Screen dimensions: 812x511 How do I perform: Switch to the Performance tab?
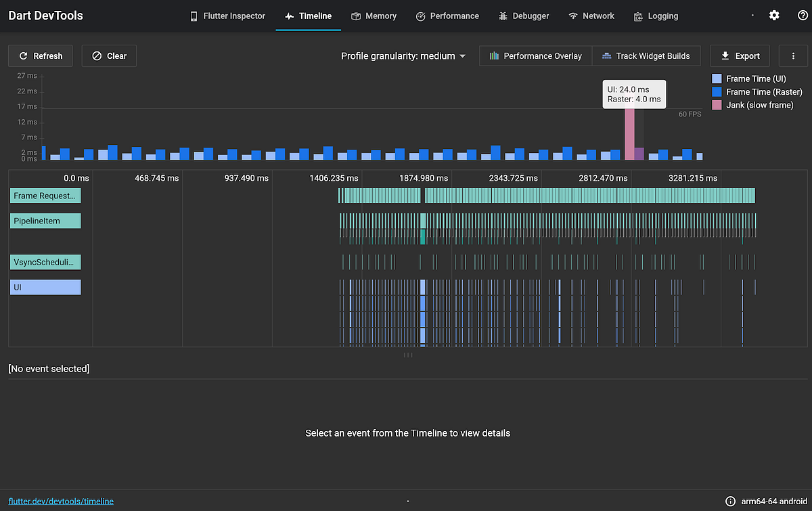click(447, 16)
